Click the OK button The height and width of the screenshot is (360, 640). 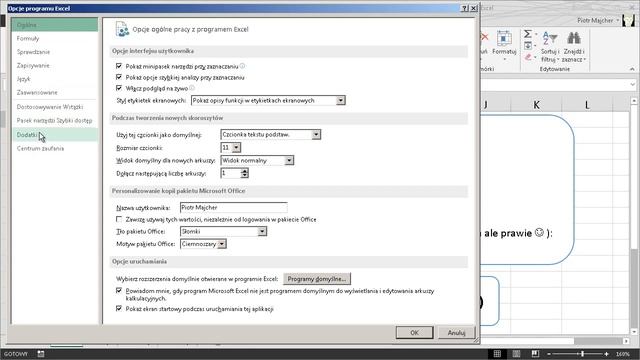pos(414,333)
